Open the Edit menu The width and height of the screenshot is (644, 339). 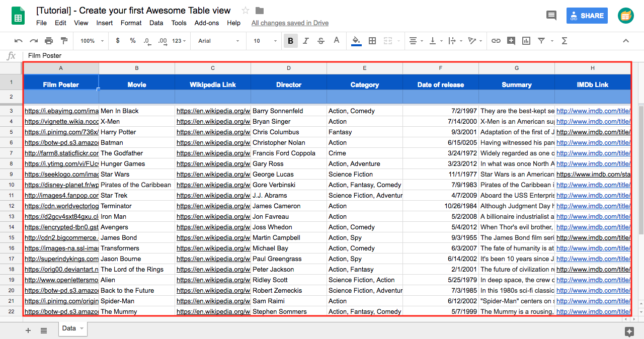click(60, 23)
